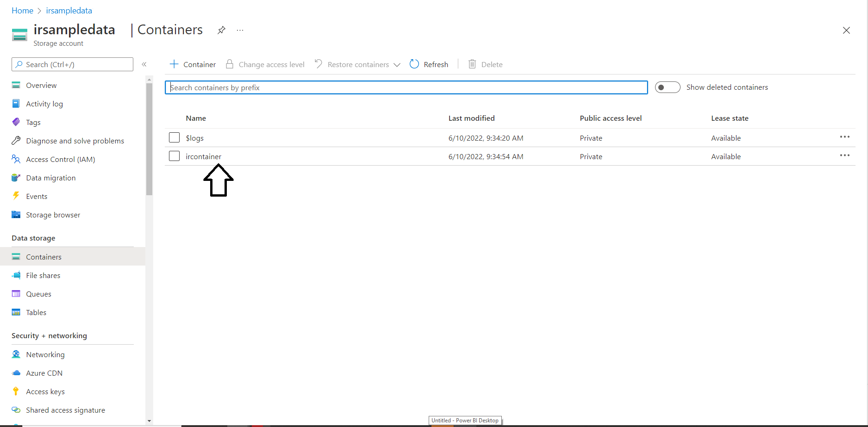Tick the checkbox for $logs container

click(174, 138)
